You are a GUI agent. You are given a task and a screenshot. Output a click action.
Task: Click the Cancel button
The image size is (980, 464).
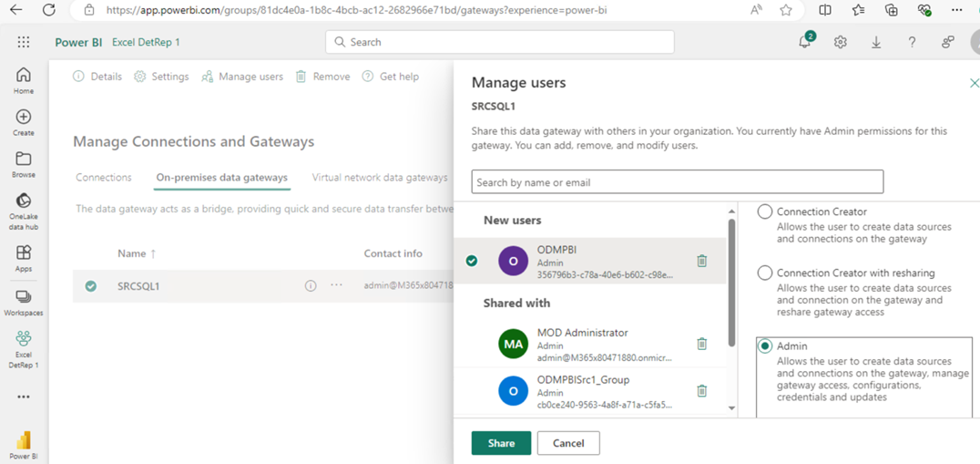(x=568, y=443)
